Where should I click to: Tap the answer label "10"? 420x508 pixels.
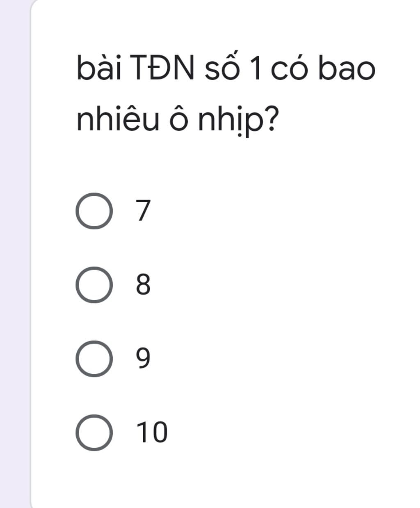tap(152, 432)
